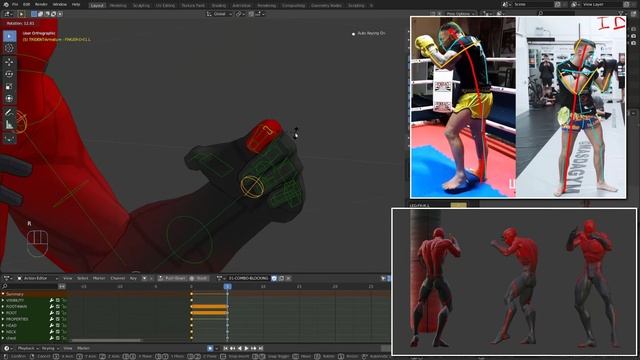The width and height of the screenshot is (640, 360).
Task: Toggle auto keying record button
Action: tap(210, 349)
